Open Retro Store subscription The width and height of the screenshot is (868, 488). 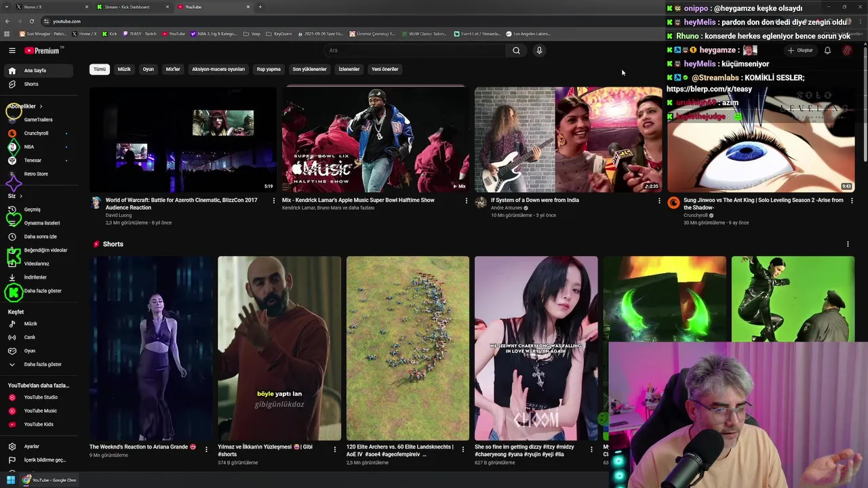coord(40,174)
